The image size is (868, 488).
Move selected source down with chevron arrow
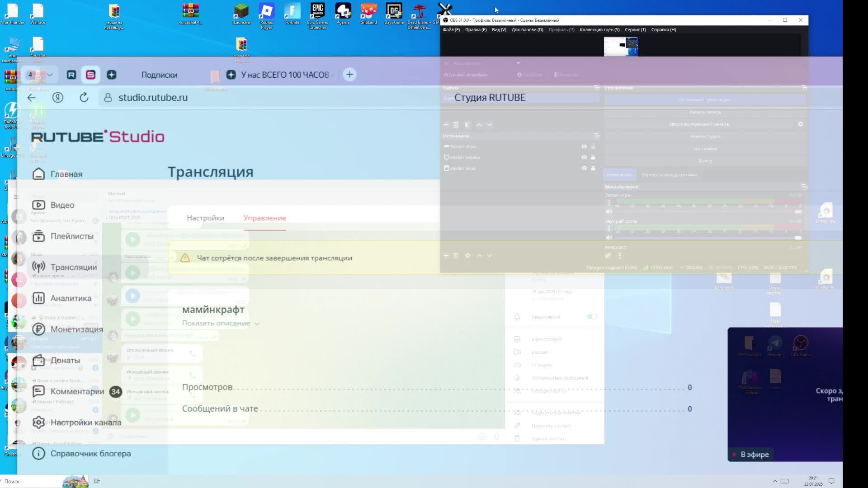click(489, 256)
